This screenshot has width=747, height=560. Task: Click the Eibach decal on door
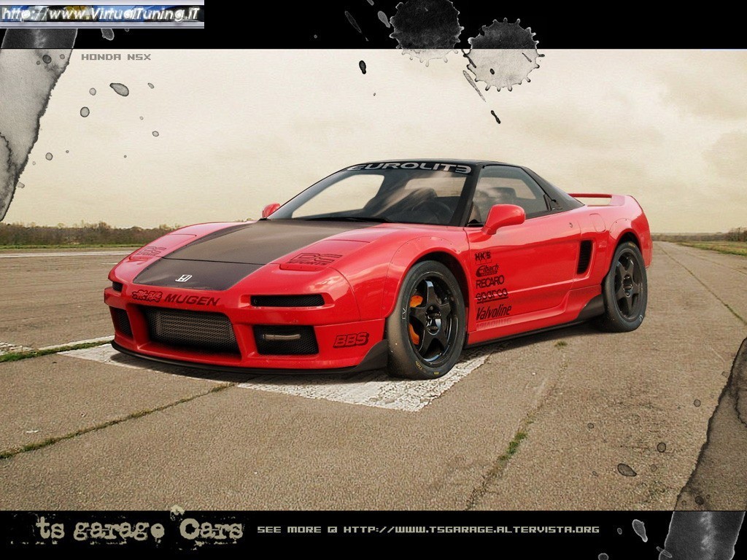[x=487, y=270]
